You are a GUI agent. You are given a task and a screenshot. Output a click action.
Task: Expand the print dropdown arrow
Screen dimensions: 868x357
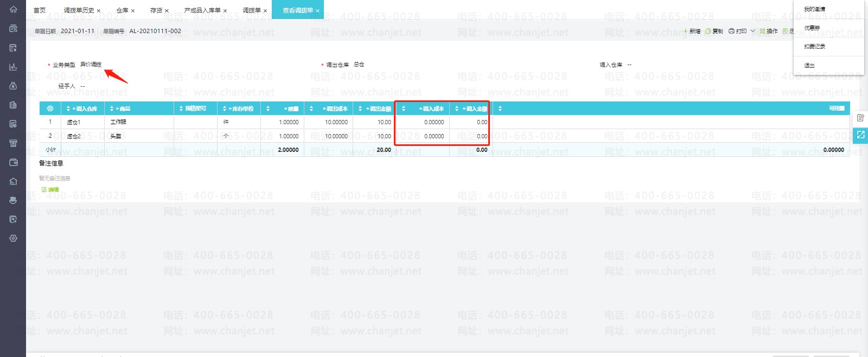752,31
